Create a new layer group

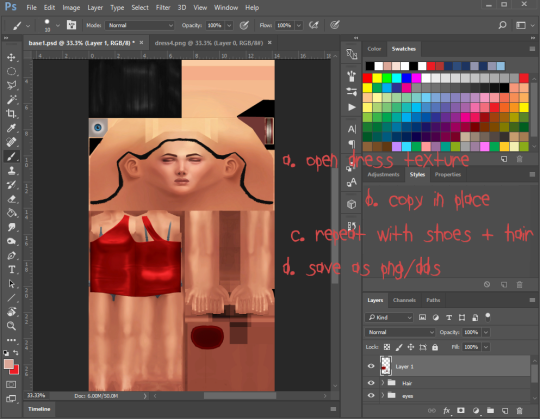(x=490, y=410)
